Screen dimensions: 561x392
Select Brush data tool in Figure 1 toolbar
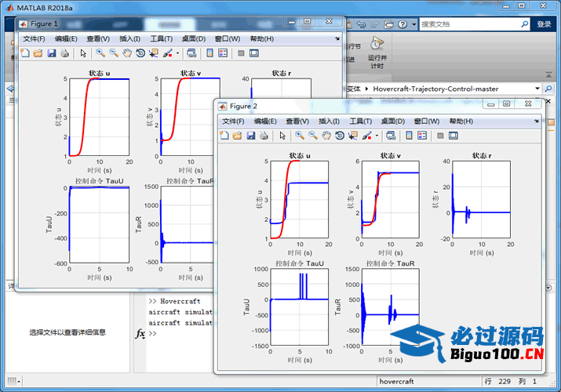(x=167, y=53)
